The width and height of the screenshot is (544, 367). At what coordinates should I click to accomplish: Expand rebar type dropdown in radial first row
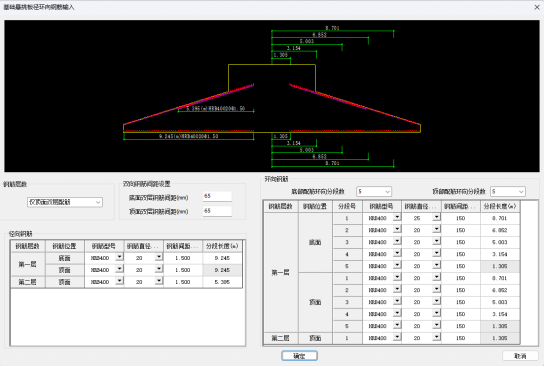click(119, 257)
